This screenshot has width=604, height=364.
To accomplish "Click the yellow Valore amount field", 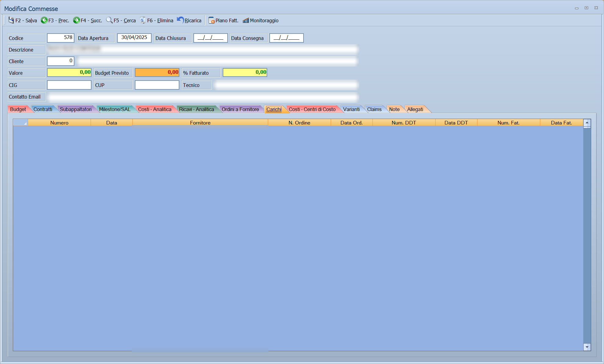I will pos(69,73).
